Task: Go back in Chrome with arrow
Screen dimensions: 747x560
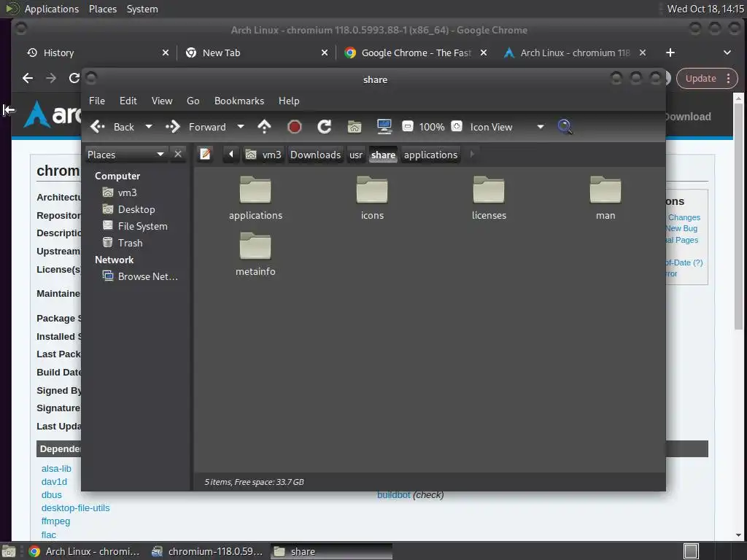Action: coord(28,78)
